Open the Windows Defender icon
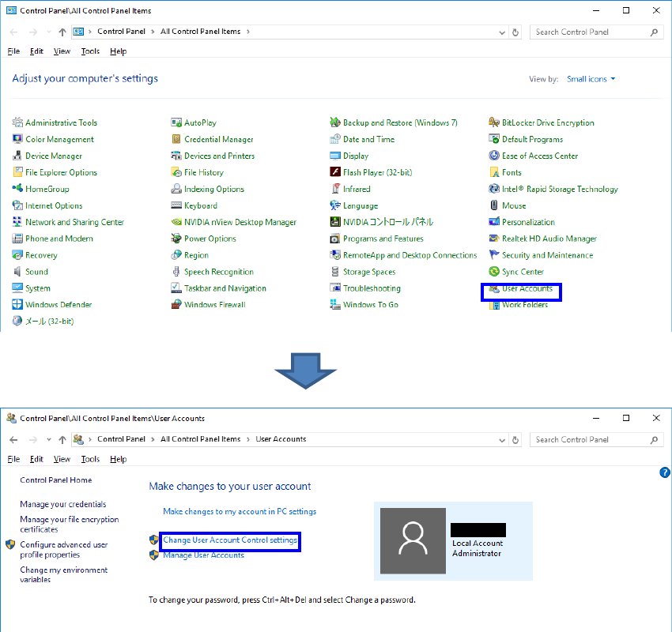This screenshot has height=632, width=672. point(17,304)
